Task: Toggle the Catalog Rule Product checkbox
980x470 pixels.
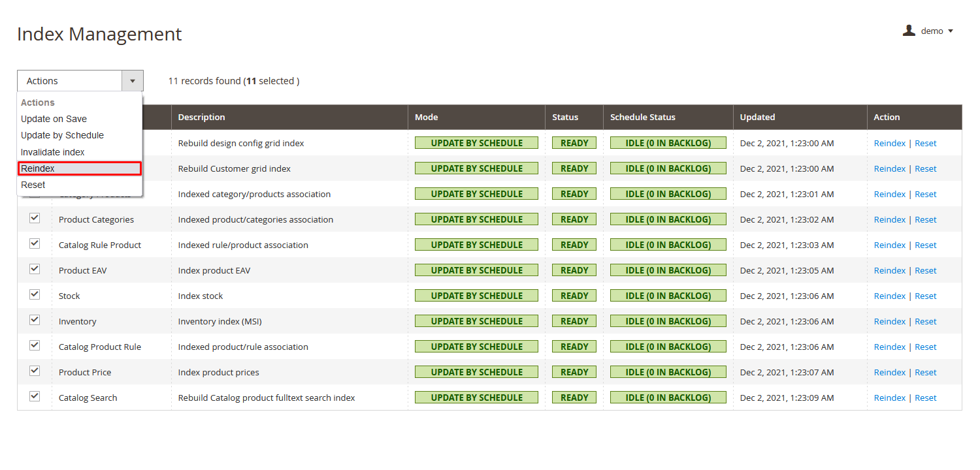Action: 35,243
